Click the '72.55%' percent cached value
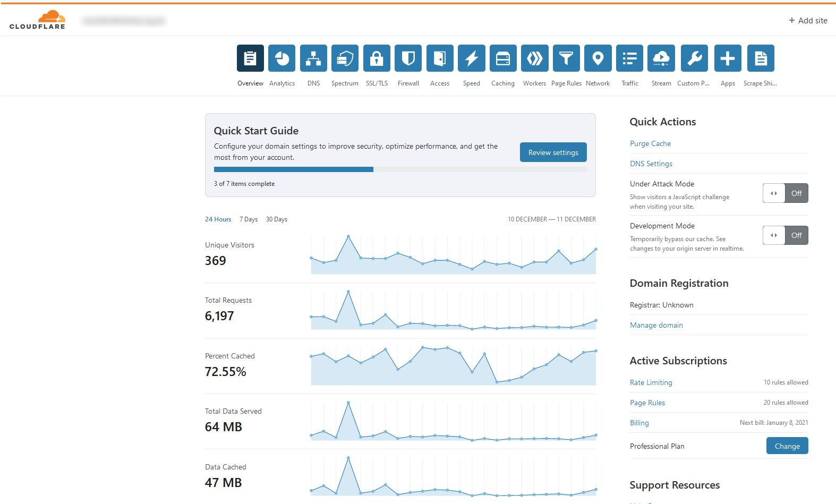 226,372
